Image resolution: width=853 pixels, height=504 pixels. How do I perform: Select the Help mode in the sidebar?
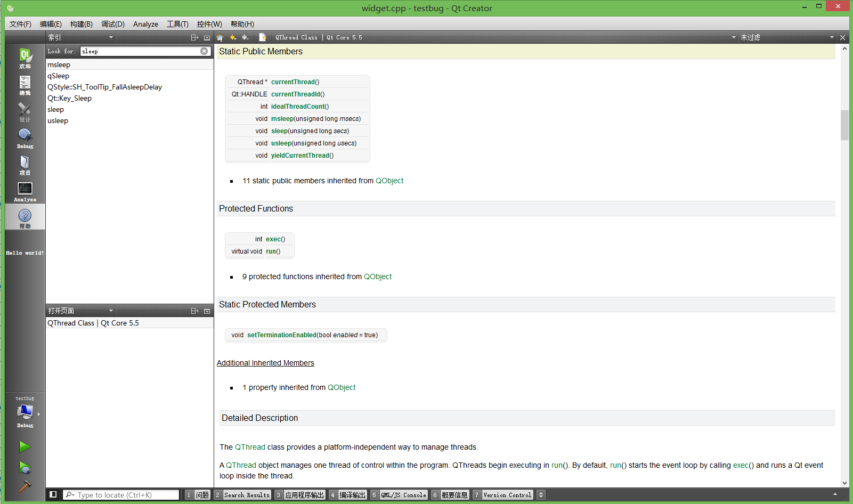(x=25, y=217)
